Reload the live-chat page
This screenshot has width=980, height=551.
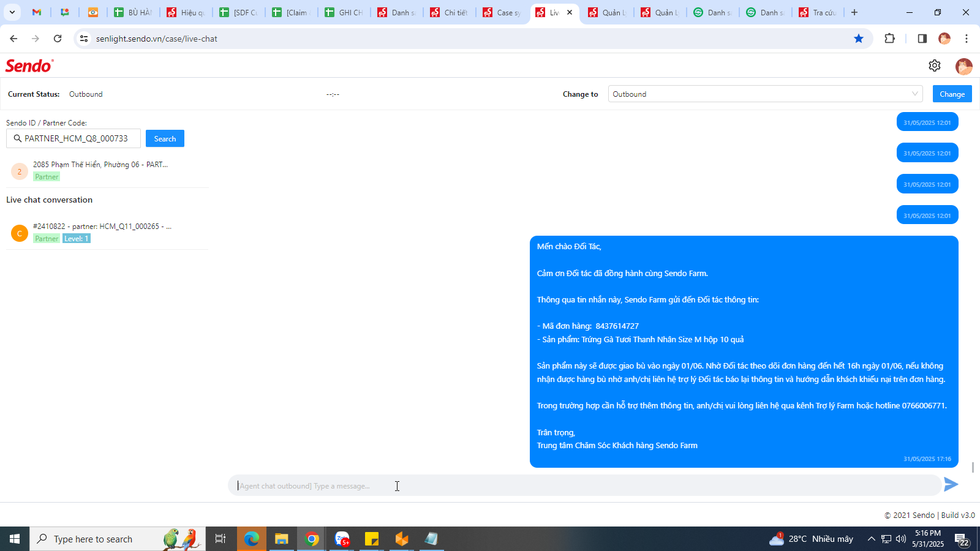point(58,39)
